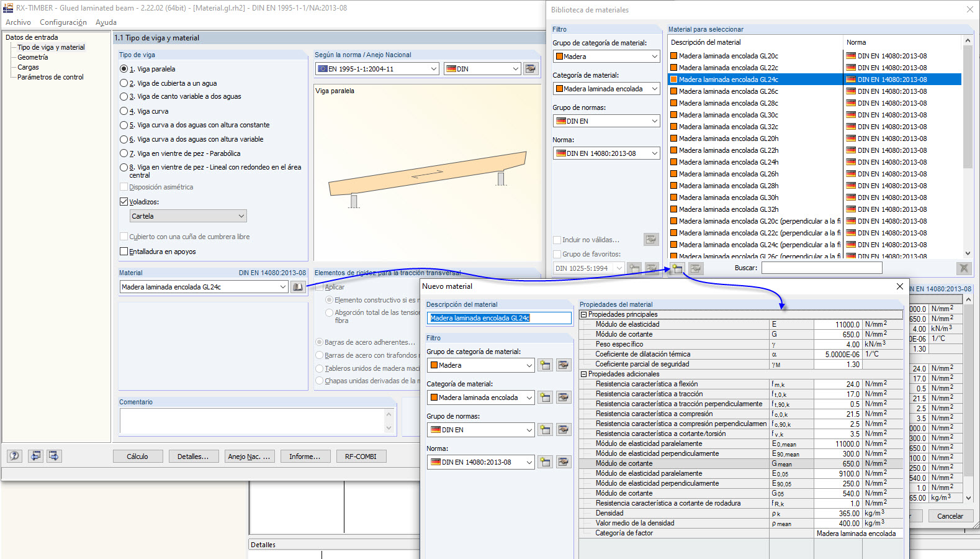Click Descripción del material field in Nuevo material
Viewport: 980px width, 559px height.
click(499, 318)
